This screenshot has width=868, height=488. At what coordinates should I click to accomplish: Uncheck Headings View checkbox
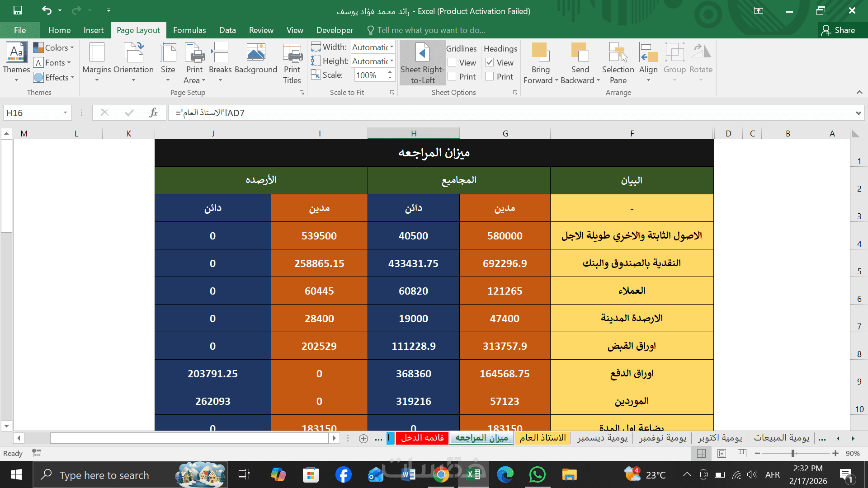click(489, 62)
